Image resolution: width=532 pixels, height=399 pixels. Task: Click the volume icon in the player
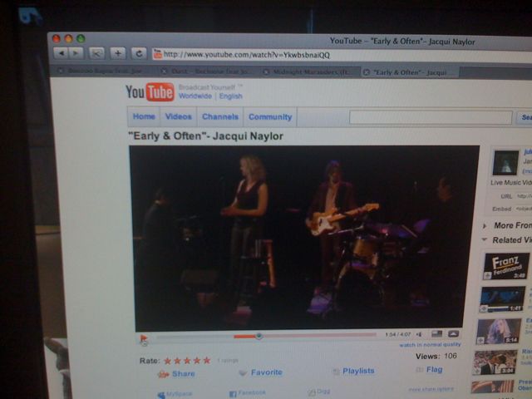419,334
